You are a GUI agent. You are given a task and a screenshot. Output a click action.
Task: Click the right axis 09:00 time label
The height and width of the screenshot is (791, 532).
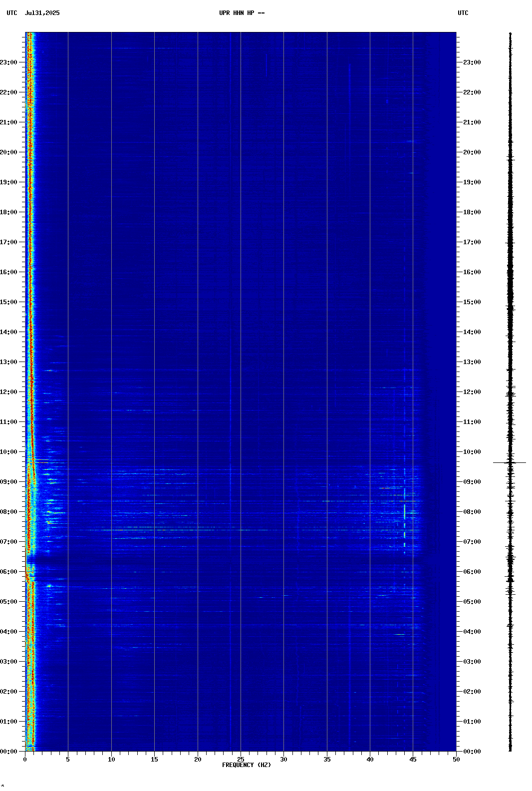(x=472, y=482)
